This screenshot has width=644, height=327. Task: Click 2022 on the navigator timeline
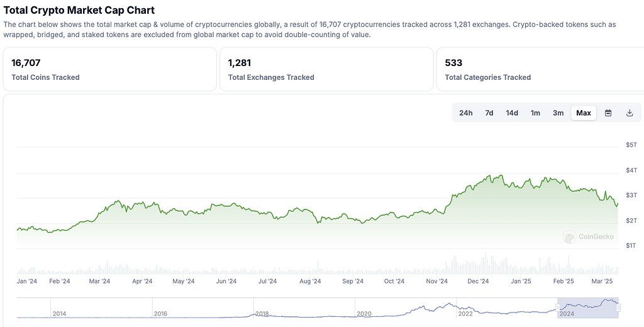coord(465,313)
